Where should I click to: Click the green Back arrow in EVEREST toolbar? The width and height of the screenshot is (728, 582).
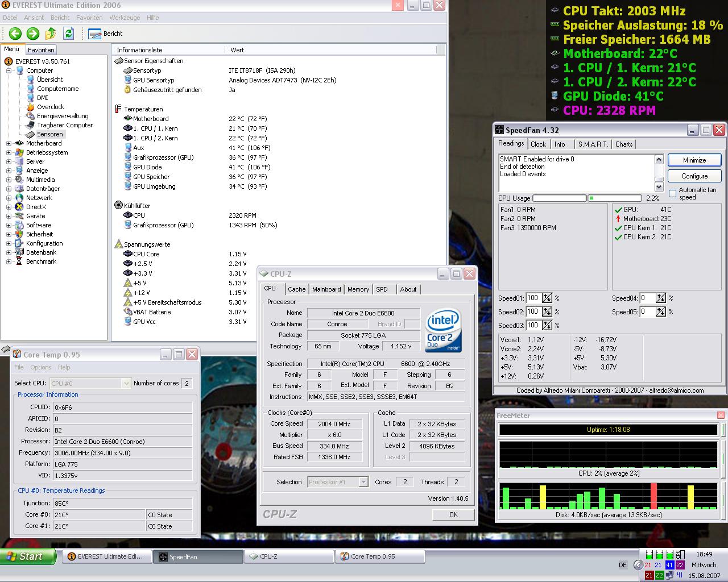pyautogui.click(x=15, y=34)
